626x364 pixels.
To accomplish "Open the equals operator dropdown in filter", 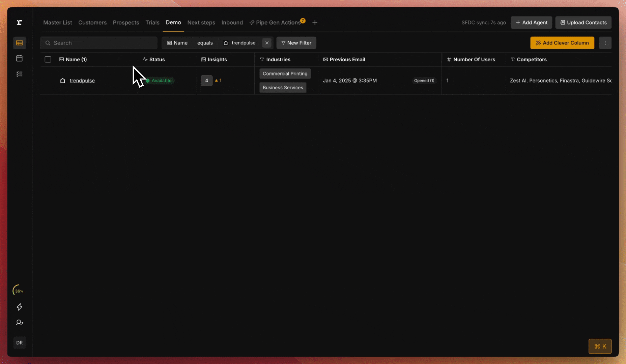I will tap(205, 43).
